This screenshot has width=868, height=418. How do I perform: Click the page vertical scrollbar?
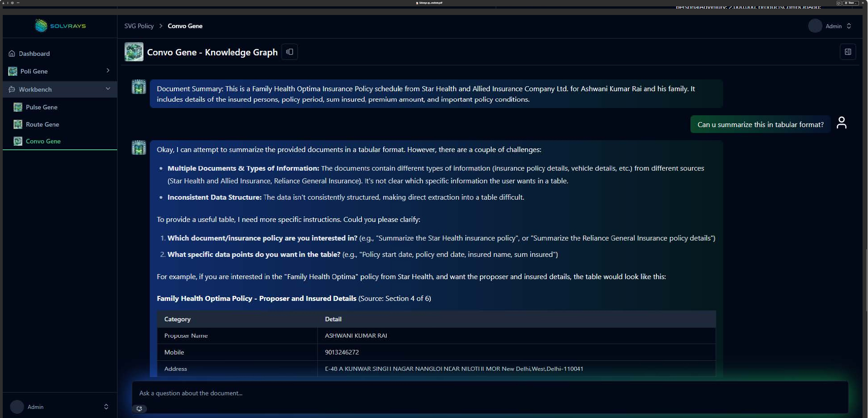coord(866,280)
